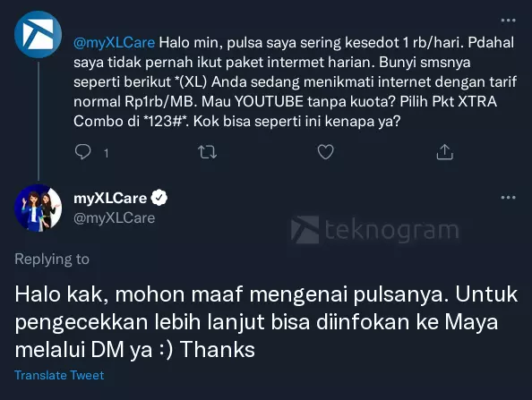Open the blue Teknogram profile avatar
This screenshot has width=532, height=400.
[38, 34]
